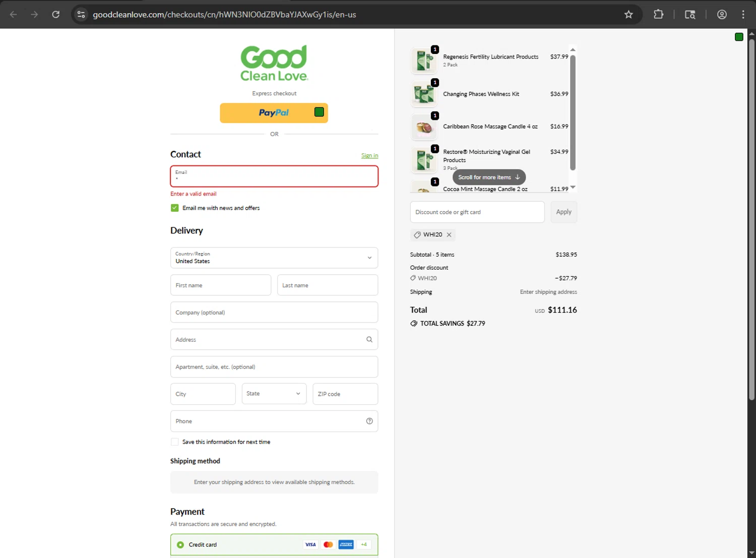Remove the WHI20 discount tag
Viewport: 756px width, 558px height.
(x=449, y=235)
